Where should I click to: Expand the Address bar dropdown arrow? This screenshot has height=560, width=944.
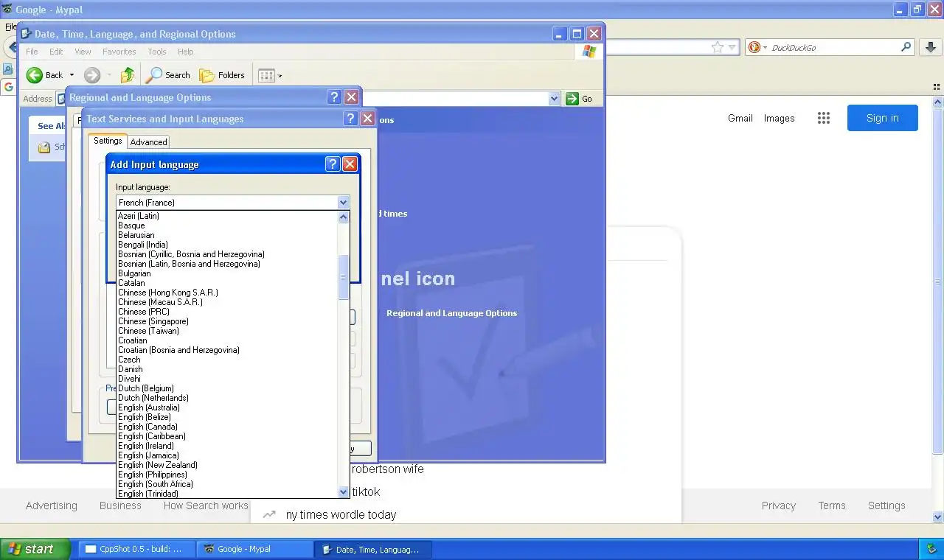coord(555,99)
